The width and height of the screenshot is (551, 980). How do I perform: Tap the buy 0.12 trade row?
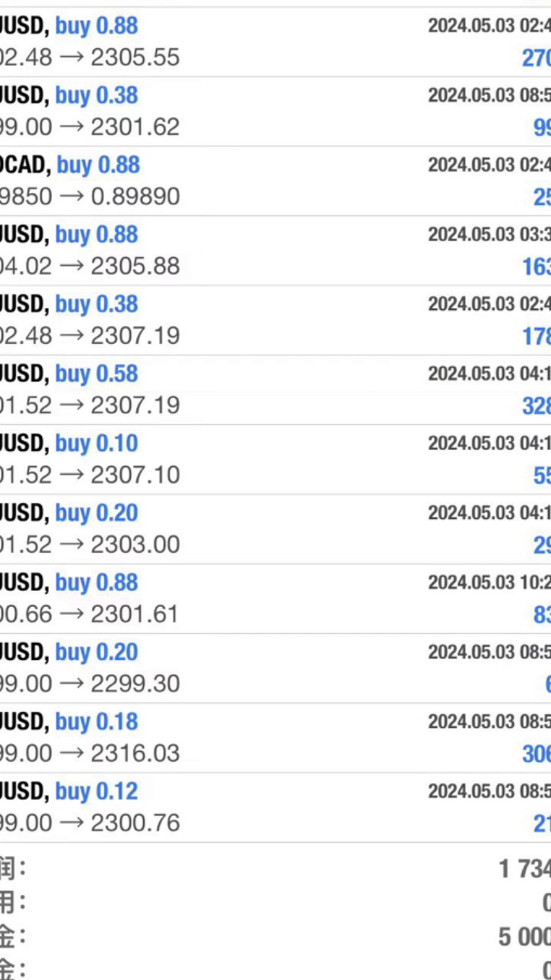275,808
